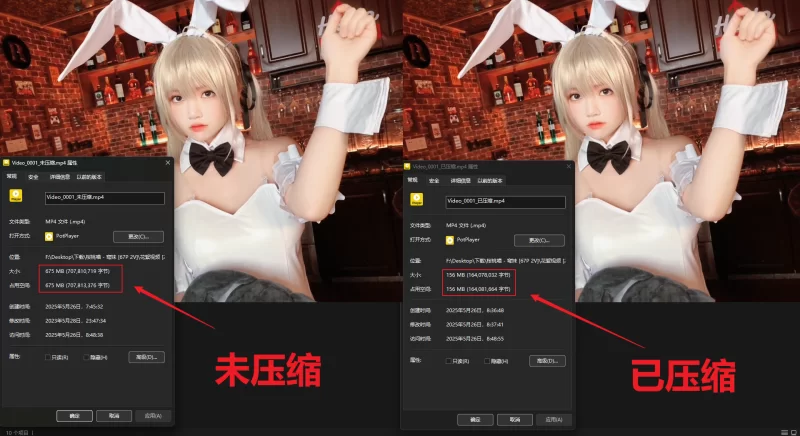This screenshot has height=436, width=800.
Task: Click the title bar icon of the Video_0001_未压缩.mp4 dialog
Action: (x=6, y=162)
